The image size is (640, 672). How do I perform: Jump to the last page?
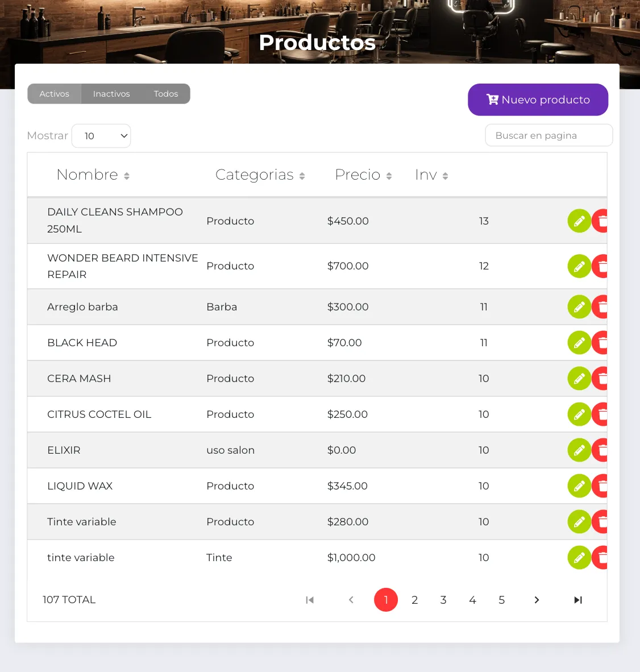(577, 600)
